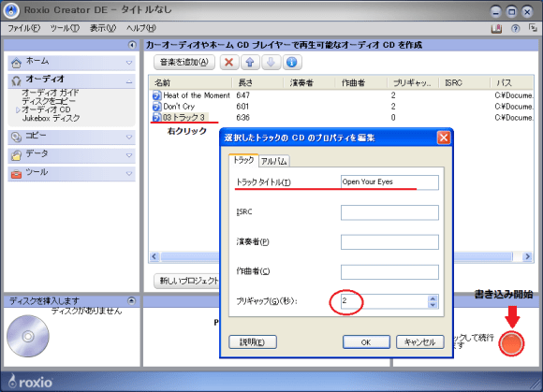
Task: Select オーディオ CD in sidebar
Action: point(46,109)
